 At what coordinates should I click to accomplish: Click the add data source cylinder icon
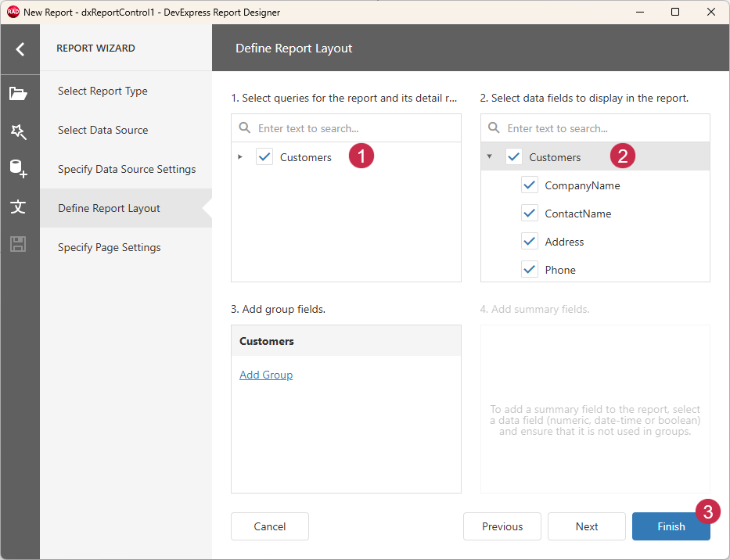point(19,168)
